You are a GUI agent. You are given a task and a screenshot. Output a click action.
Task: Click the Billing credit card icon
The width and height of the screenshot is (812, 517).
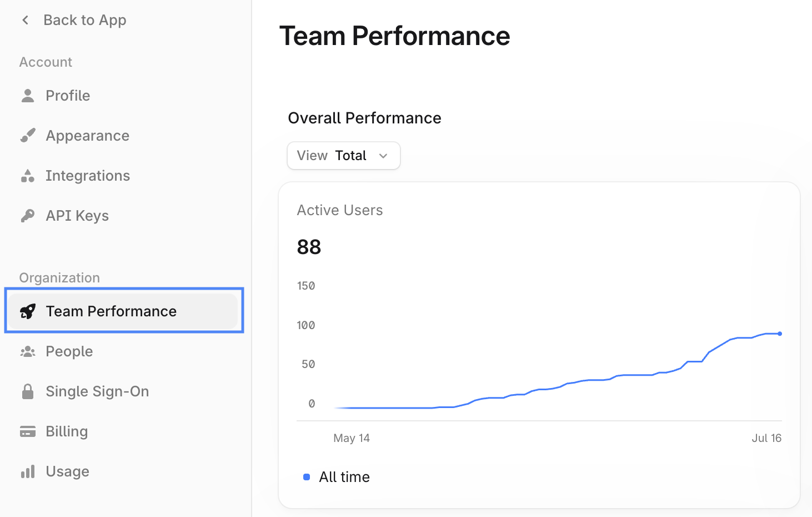pos(28,431)
